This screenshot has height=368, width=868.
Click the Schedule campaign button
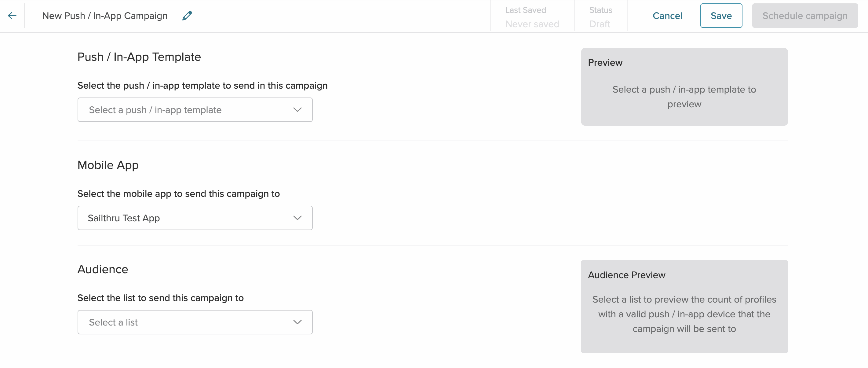pos(805,16)
